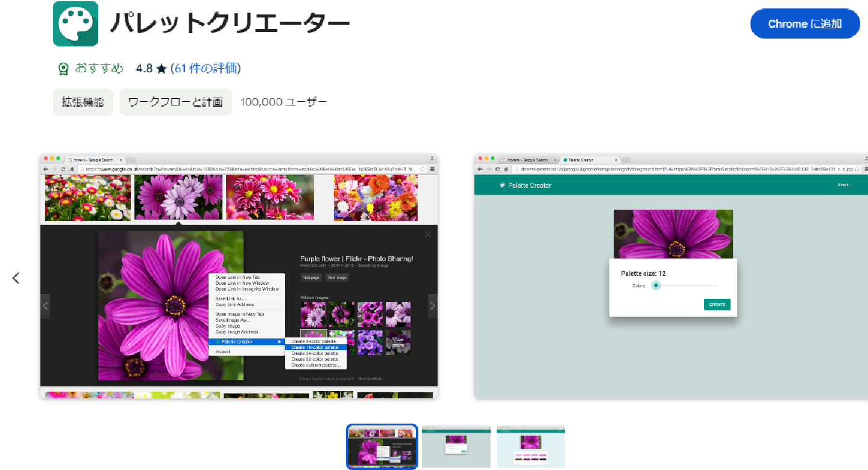
Task: Click the パレットクリエーター extension title
Action: coord(230,24)
